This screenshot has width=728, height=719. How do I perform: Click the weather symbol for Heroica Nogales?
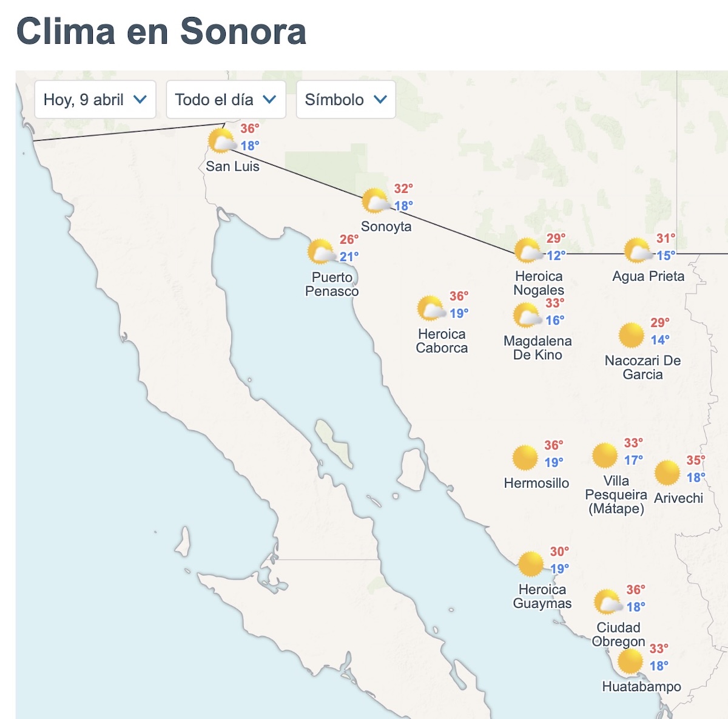pyautogui.click(x=526, y=249)
